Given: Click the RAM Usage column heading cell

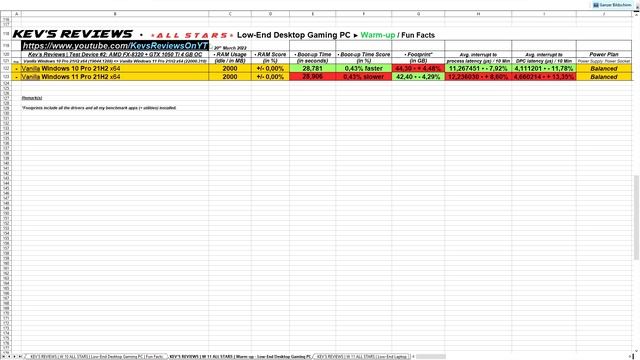Looking at the screenshot, I should click(x=230, y=54).
